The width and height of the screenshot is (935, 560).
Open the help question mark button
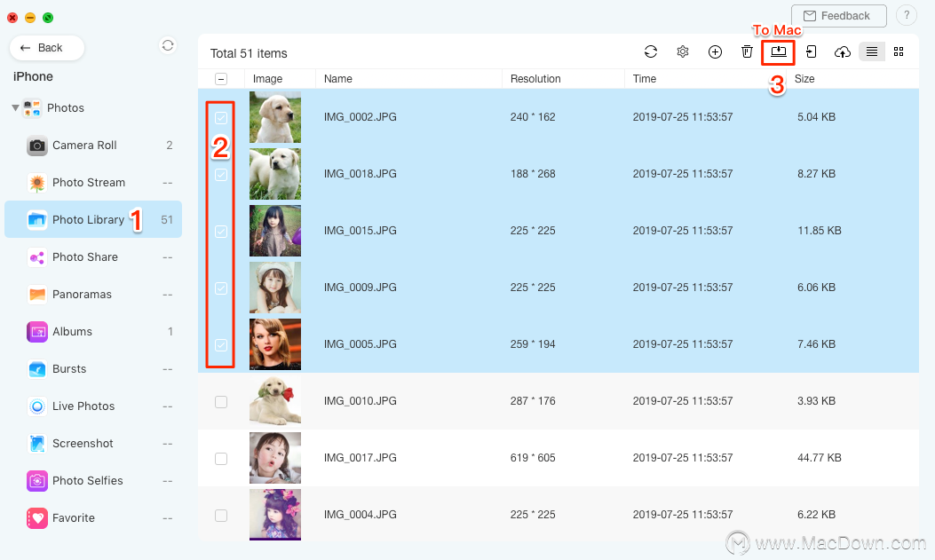907,15
